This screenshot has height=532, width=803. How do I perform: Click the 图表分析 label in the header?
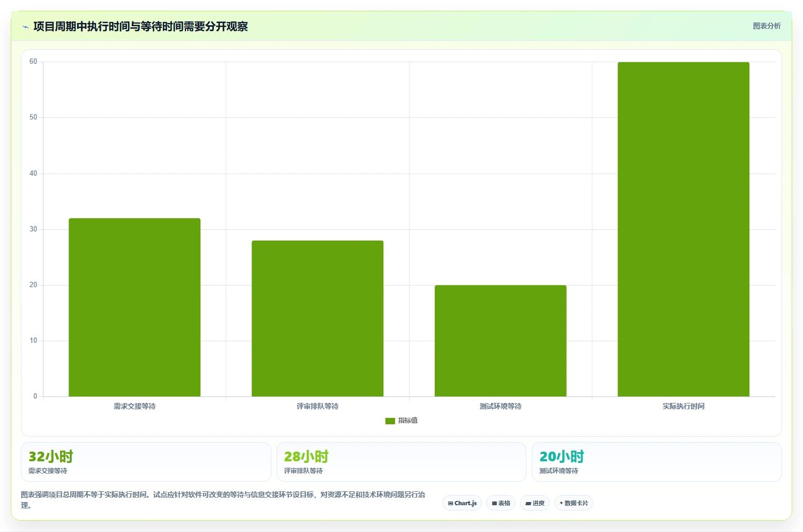click(767, 26)
